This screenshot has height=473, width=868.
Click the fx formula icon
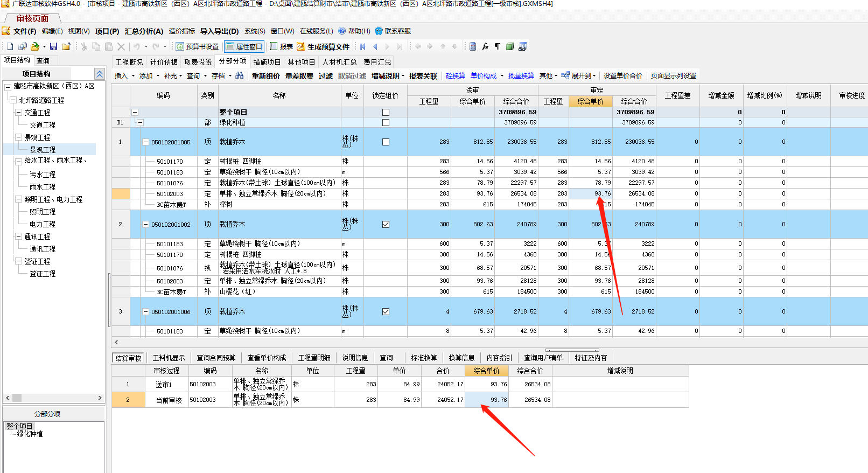(485, 46)
